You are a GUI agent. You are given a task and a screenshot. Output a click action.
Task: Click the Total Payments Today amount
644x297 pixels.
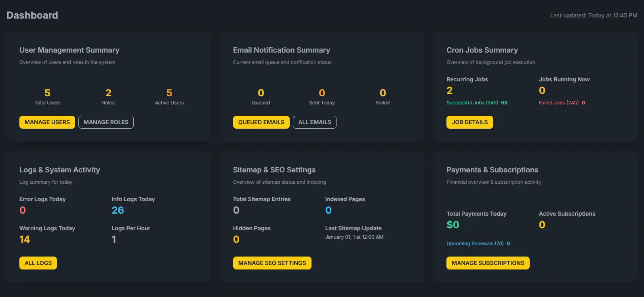pos(452,225)
